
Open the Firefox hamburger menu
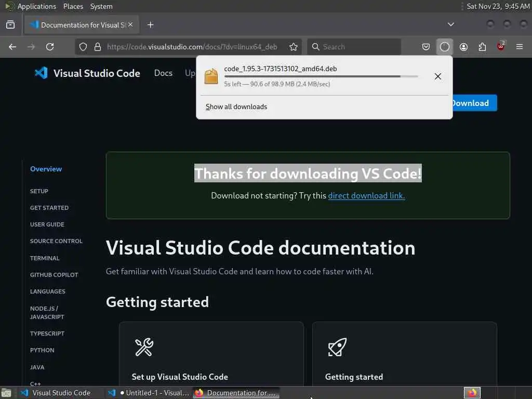520,47
